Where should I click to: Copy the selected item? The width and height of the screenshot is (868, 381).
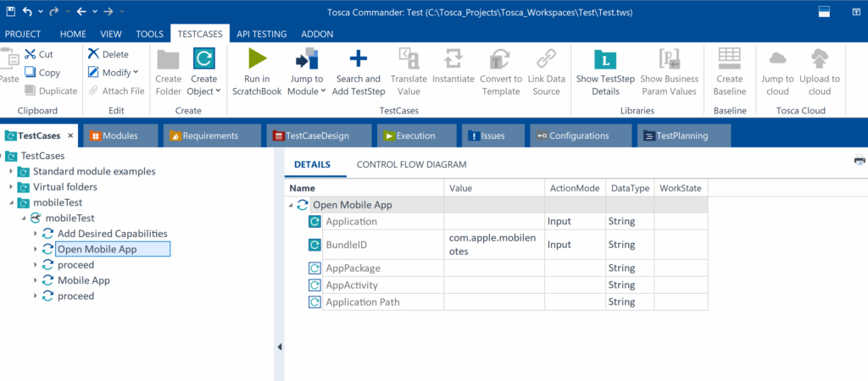(42, 73)
